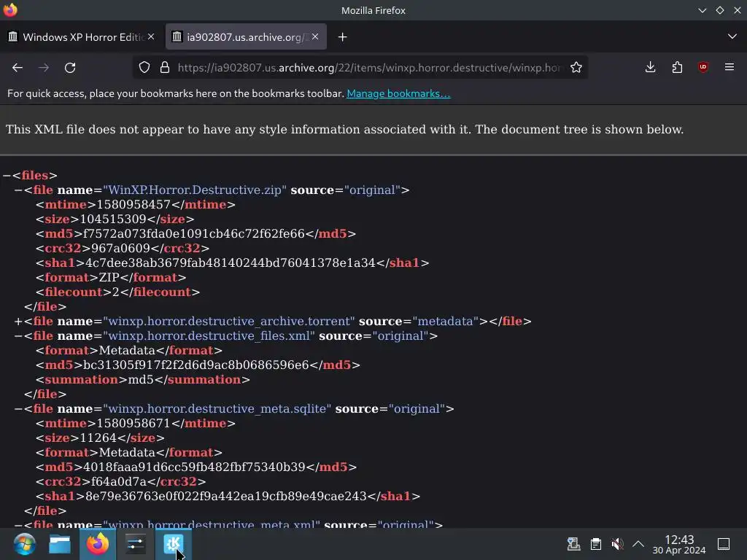The height and width of the screenshot is (560, 747).
Task: Open the clock showing 12:43
Action: coord(679,544)
